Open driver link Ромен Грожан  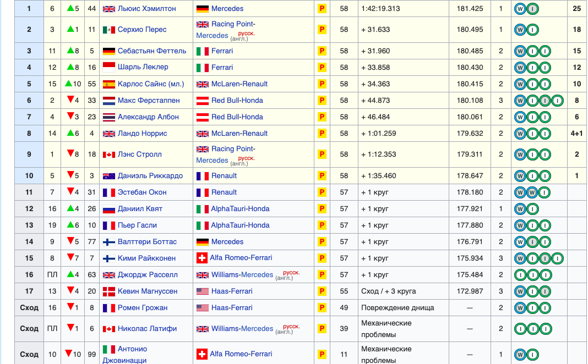tap(143, 307)
